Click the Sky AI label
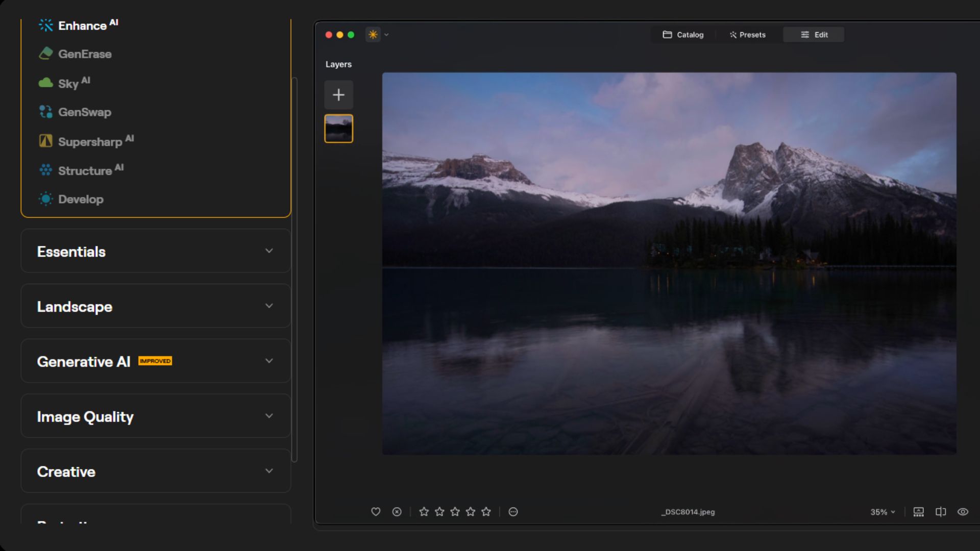This screenshot has height=551, width=980. coord(74,83)
